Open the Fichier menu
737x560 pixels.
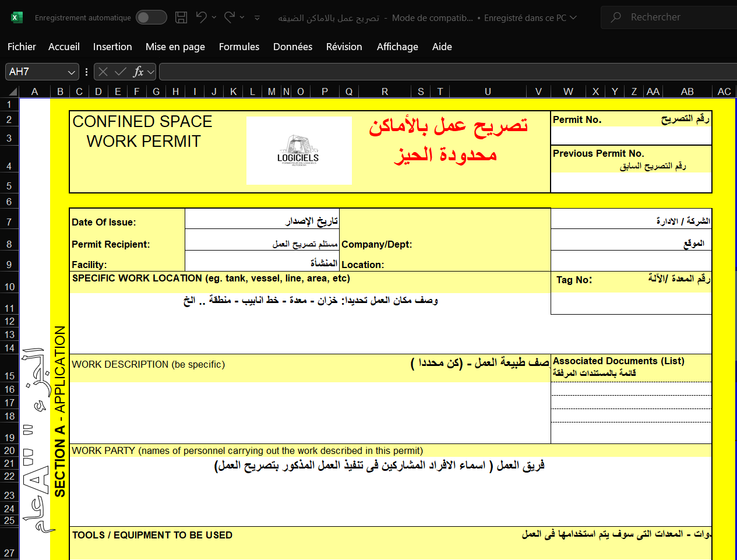pos(22,47)
